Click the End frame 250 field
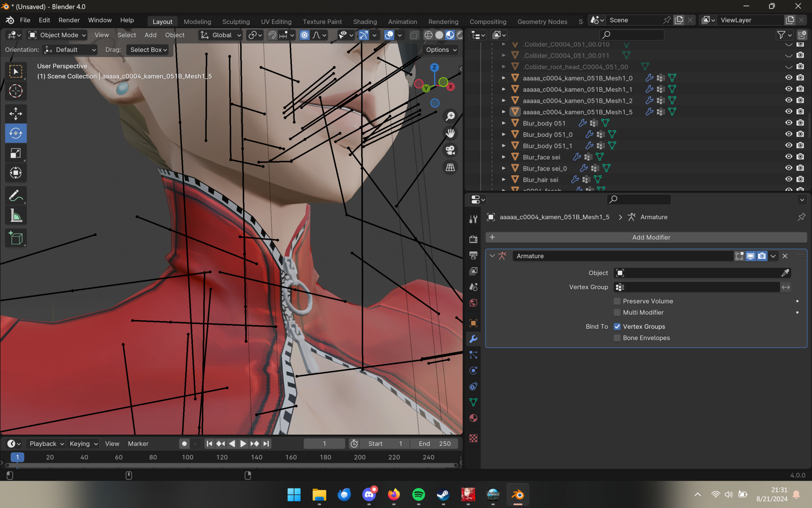The image size is (812, 508). (434, 444)
